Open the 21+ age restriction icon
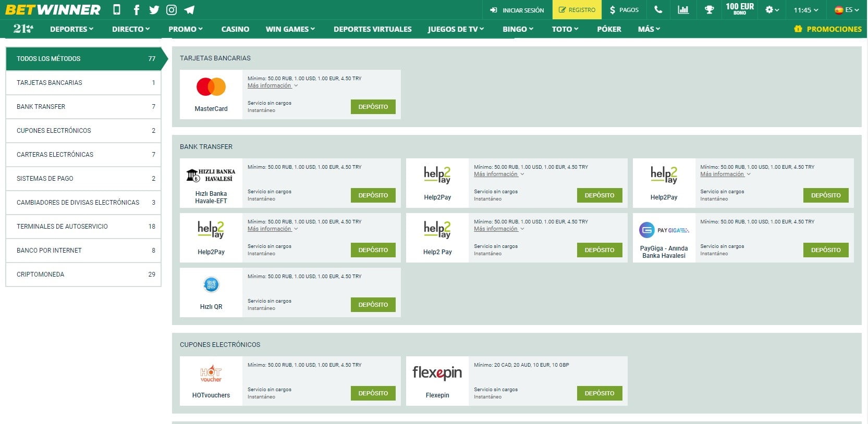Screen dimensions: 868x424 point(23,29)
